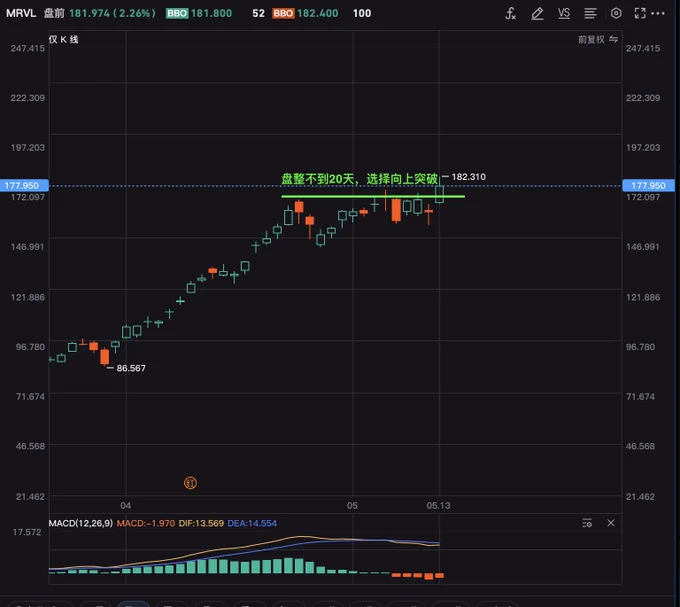Click the 181.800 bid price
Viewport: 680px width, 607px height.
pos(211,13)
